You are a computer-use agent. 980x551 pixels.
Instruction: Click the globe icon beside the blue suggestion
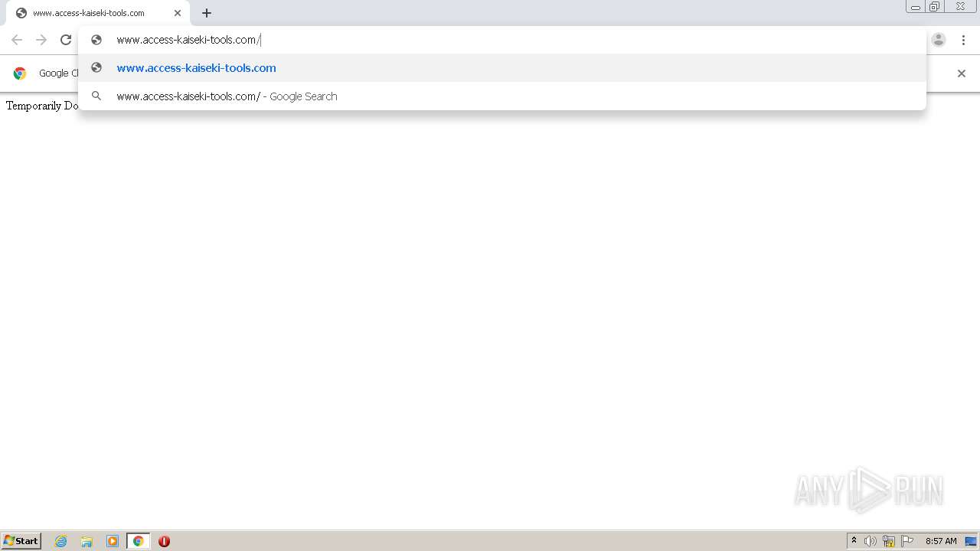[x=96, y=67]
